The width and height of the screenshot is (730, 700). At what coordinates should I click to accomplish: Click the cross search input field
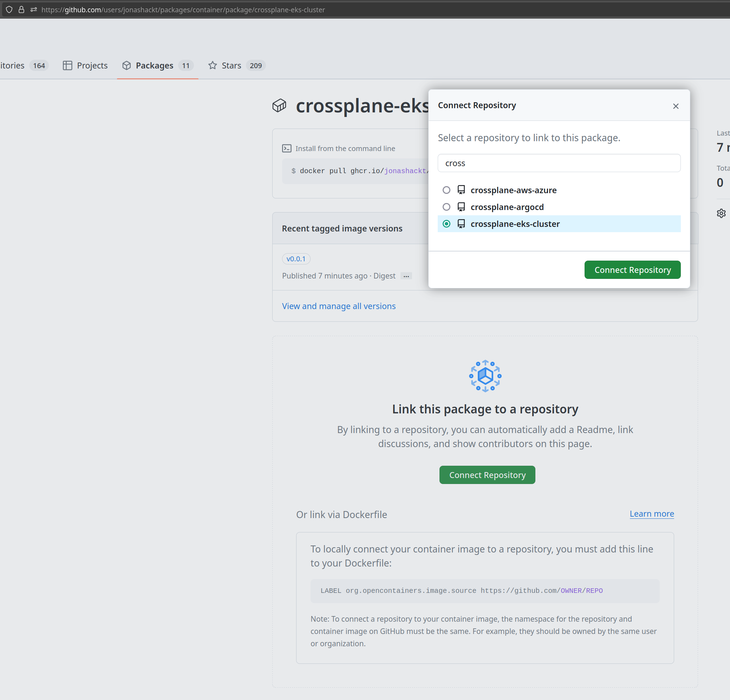tap(559, 163)
